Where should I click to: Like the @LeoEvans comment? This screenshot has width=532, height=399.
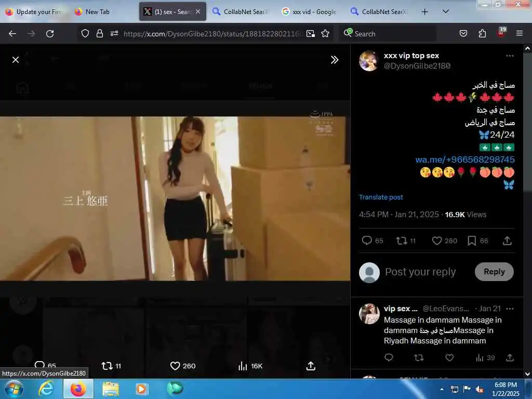pos(449,357)
